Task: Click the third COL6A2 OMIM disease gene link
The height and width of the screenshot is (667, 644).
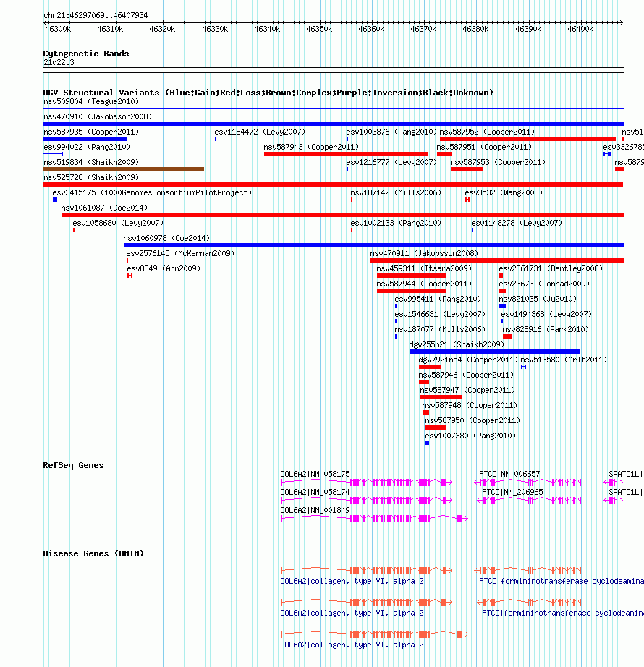Action: pos(352,645)
